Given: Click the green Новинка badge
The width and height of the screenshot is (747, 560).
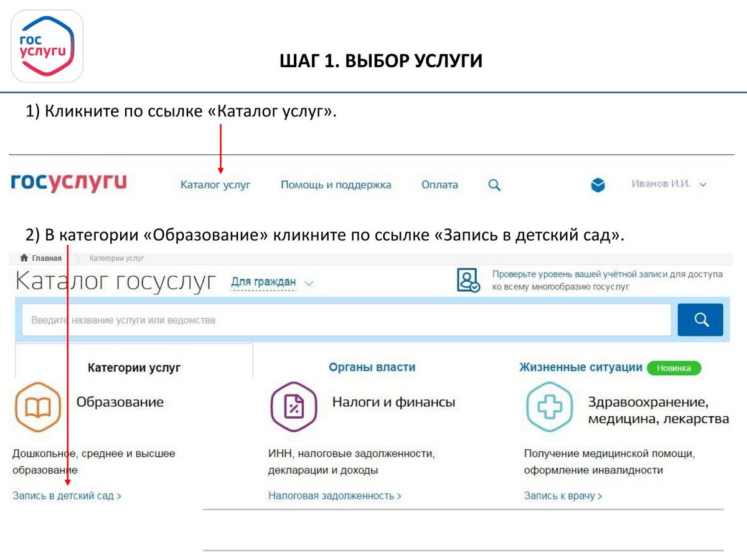Looking at the screenshot, I should point(674,368).
